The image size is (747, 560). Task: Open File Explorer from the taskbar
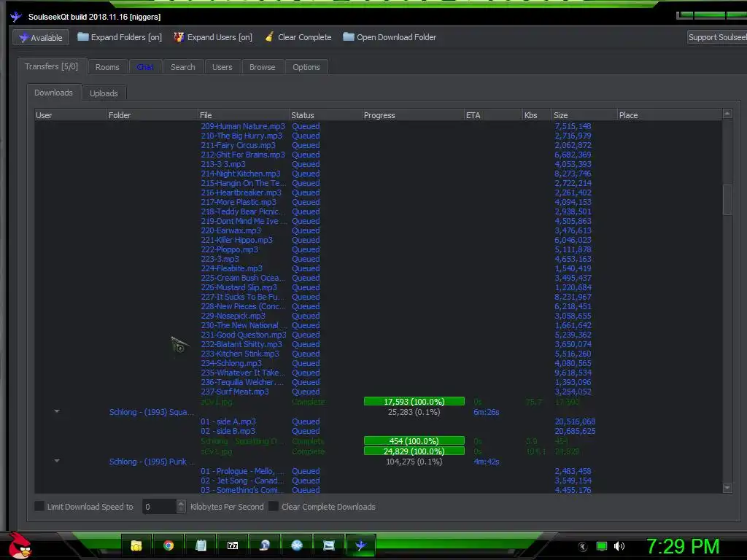136,545
